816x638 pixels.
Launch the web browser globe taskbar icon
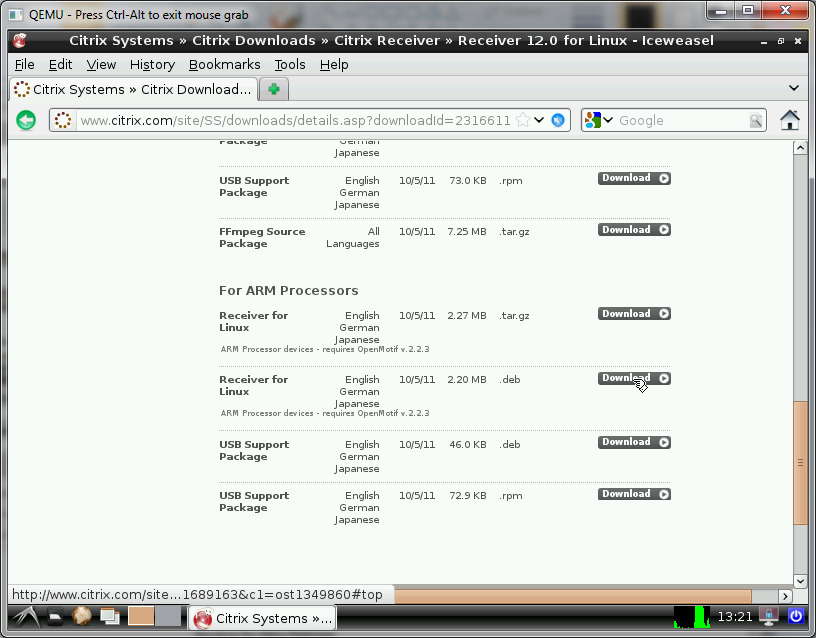[82, 617]
